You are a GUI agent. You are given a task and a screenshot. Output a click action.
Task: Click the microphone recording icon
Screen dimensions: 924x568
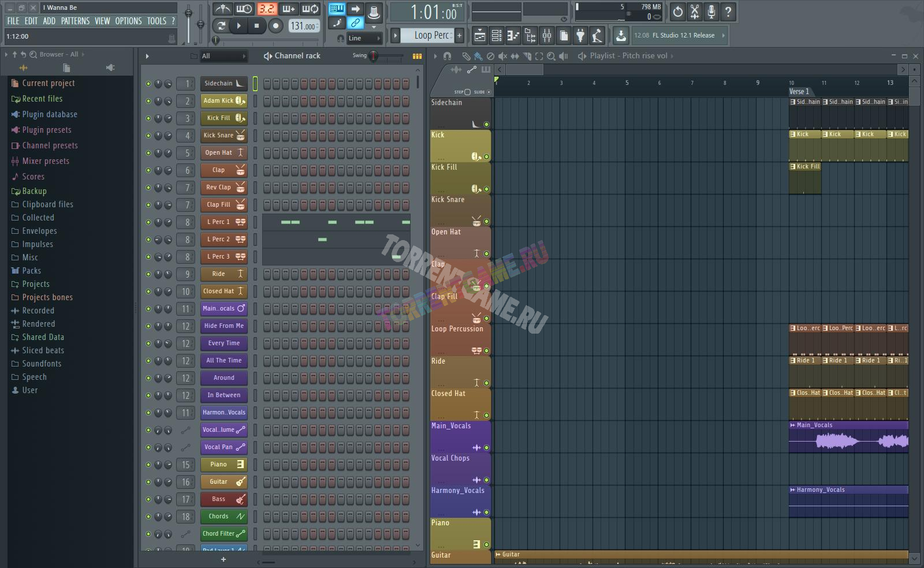(x=711, y=12)
